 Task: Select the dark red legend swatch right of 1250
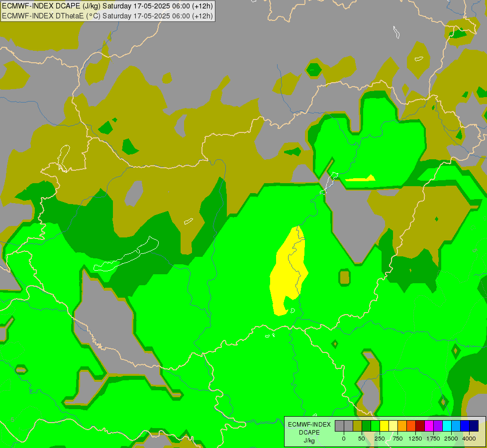pyautogui.click(x=420, y=426)
